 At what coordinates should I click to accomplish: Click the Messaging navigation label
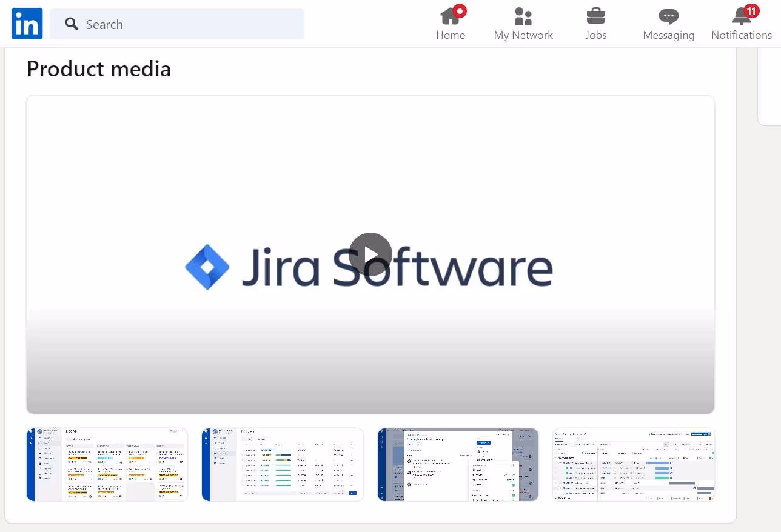tap(668, 35)
